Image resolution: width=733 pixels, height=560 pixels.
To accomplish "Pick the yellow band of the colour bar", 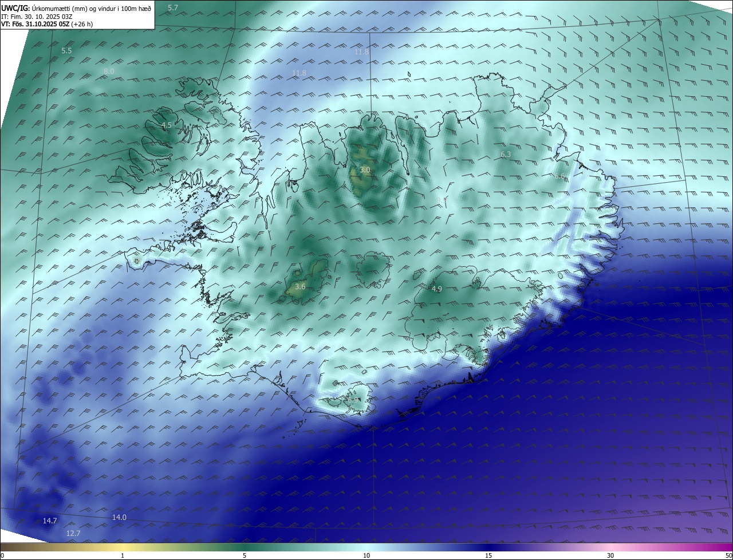I will pos(122,547).
